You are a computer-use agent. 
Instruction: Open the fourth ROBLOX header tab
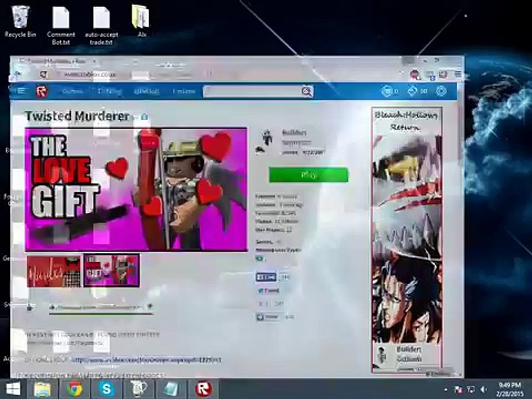[x=184, y=91]
